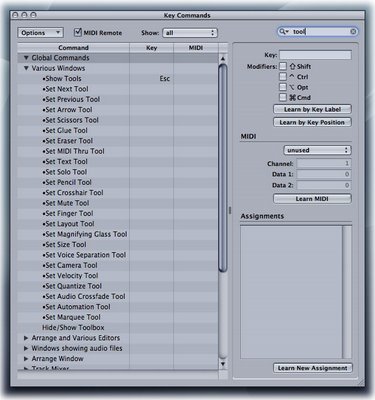Viewport: 375px width, 400px height.
Task: Click the Key column header
Action: [152, 48]
